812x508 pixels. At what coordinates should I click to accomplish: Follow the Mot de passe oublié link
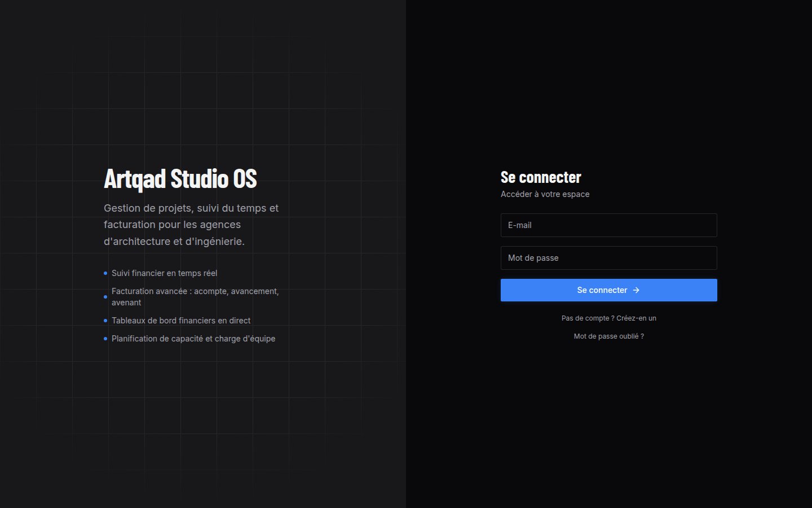pyautogui.click(x=608, y=336)
